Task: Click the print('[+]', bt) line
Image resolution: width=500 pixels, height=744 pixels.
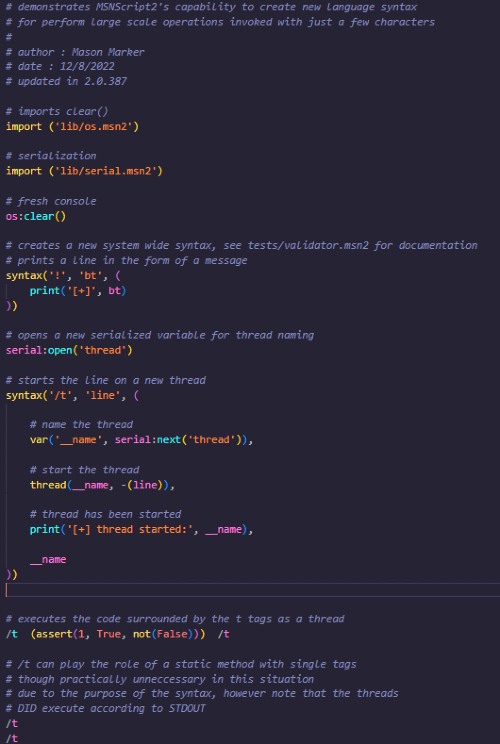Action: (x=78, y=290)
